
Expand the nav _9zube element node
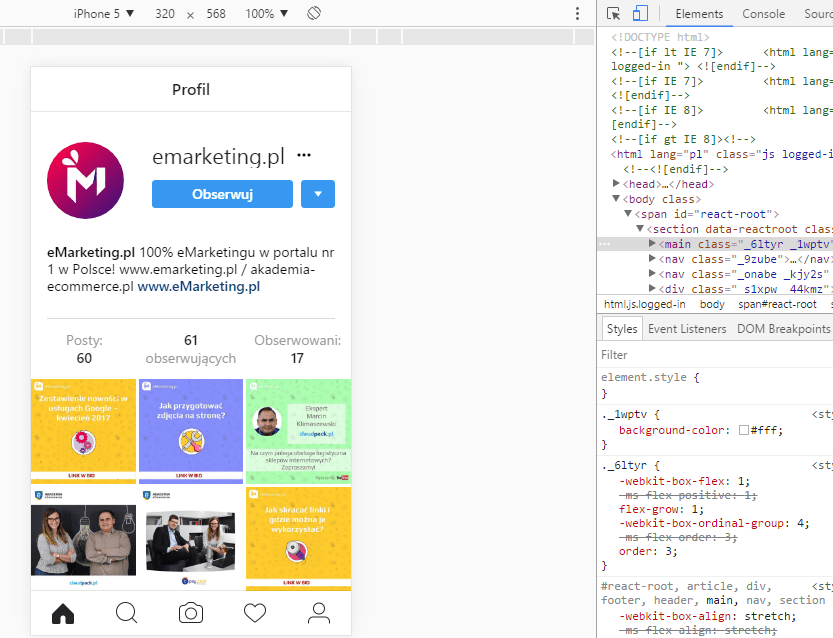[x=652, y=259]
